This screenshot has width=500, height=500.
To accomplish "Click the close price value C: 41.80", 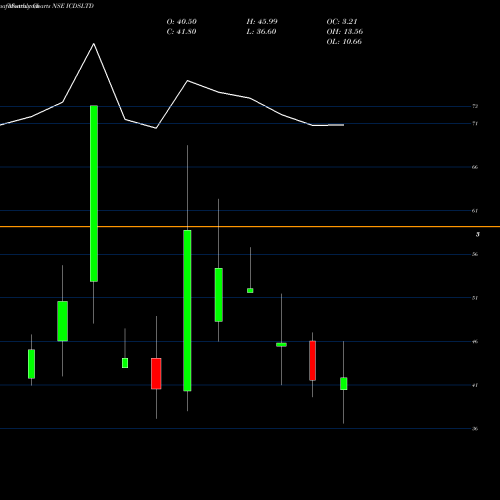I will pyautogui.click(x=181, y=32).
